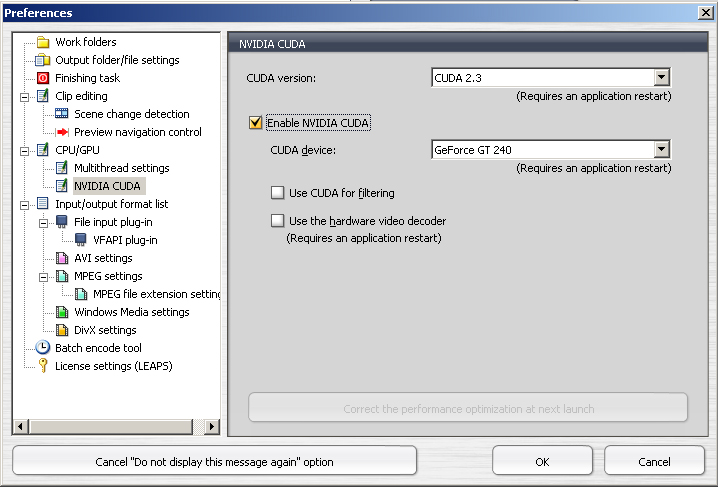
Task: Select Work folders in the tree
Action: click(86, 42)
